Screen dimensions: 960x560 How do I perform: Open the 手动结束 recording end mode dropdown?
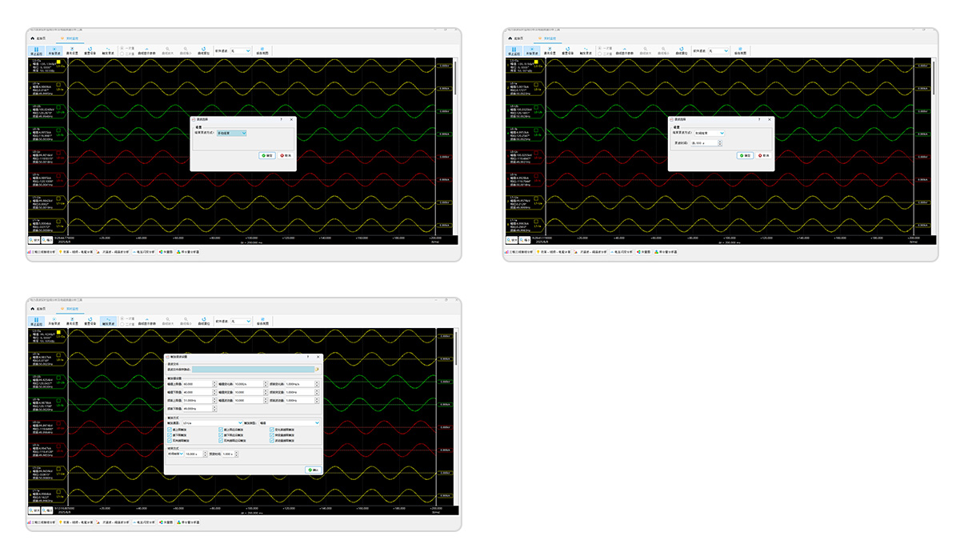pyautogui.click(x=232, y=134)
